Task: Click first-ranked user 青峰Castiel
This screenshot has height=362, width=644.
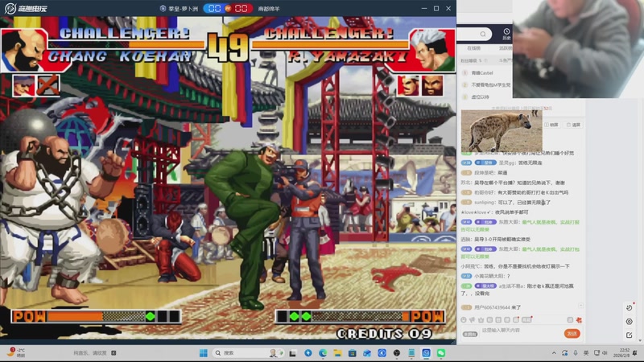Action: (x=482, y=73)
